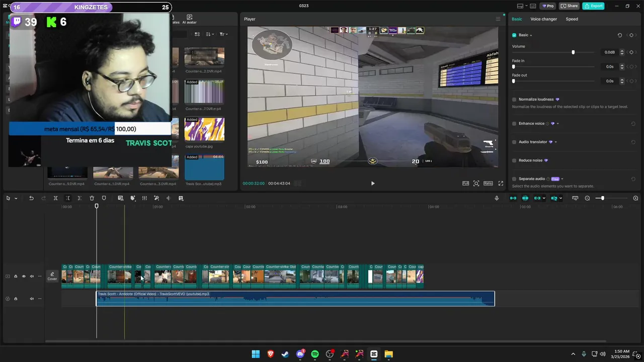This screenshot has width=644, height=362.
Task: Click the Undo arrow in timeline toolbar
Action: tap(31, 198)
